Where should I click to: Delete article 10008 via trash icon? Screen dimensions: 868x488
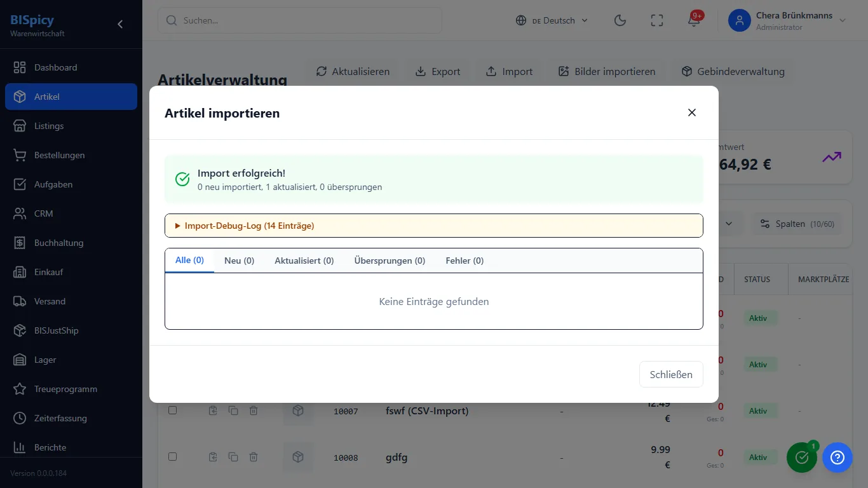(x=254, y=456)
